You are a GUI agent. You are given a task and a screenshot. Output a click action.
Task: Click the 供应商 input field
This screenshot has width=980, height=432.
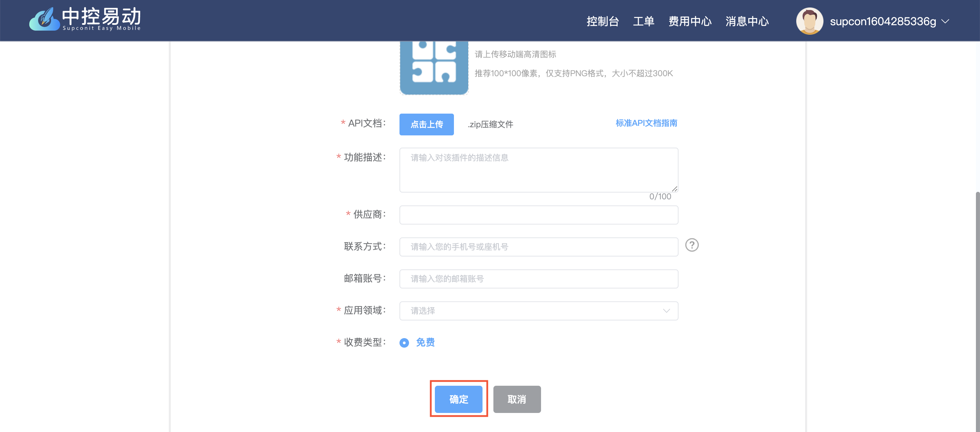point(538,215)
